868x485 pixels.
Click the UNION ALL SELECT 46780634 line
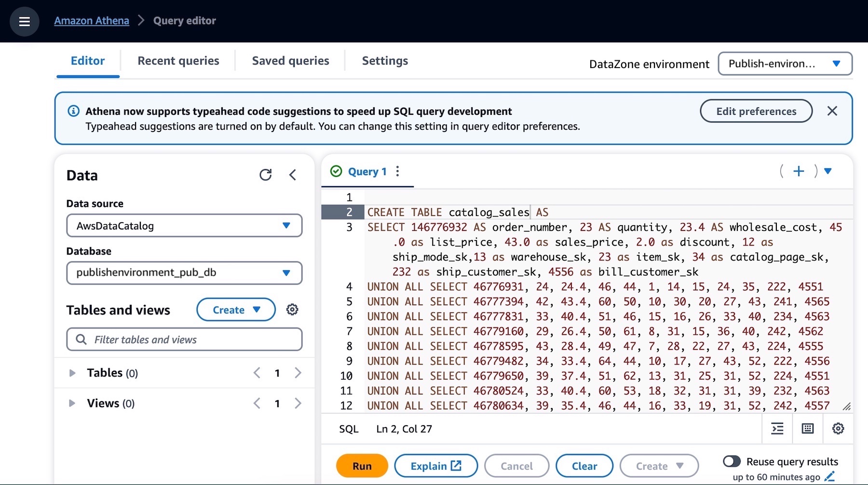(x=598, y=406)
